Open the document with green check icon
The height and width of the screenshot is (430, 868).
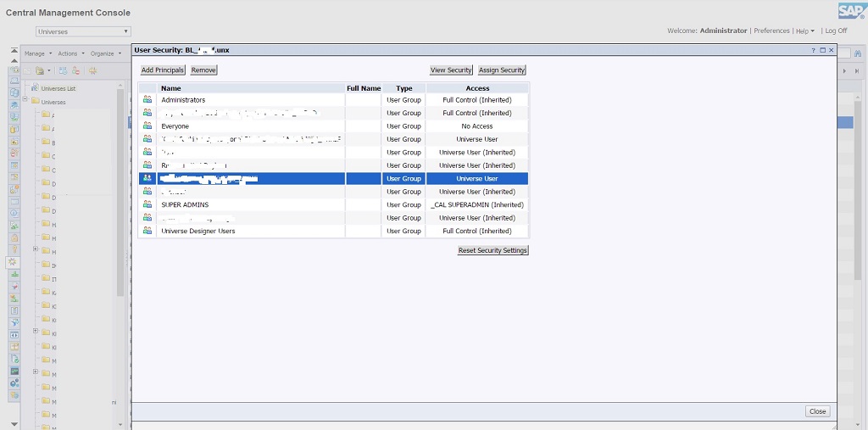point(14,359)
